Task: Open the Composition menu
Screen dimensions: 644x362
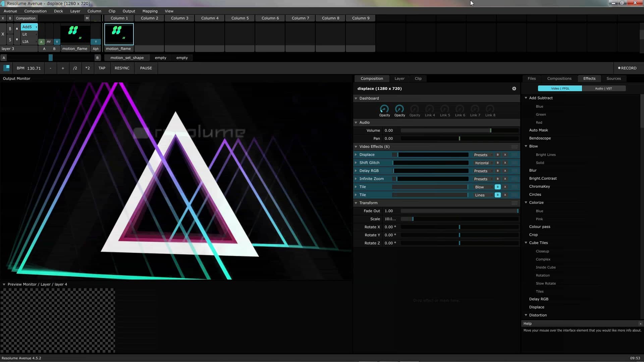Action: pyautogui.click(x=35, y=11)
